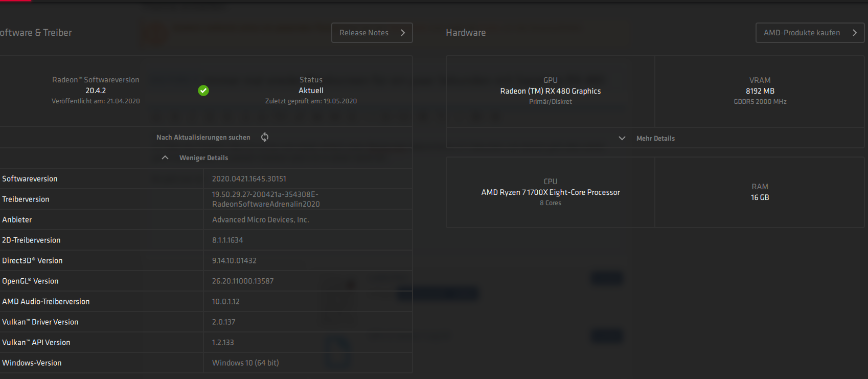Click the 9.14.10.01432 value
This screenshot has height=379, width=868.
tap(234, 261)
